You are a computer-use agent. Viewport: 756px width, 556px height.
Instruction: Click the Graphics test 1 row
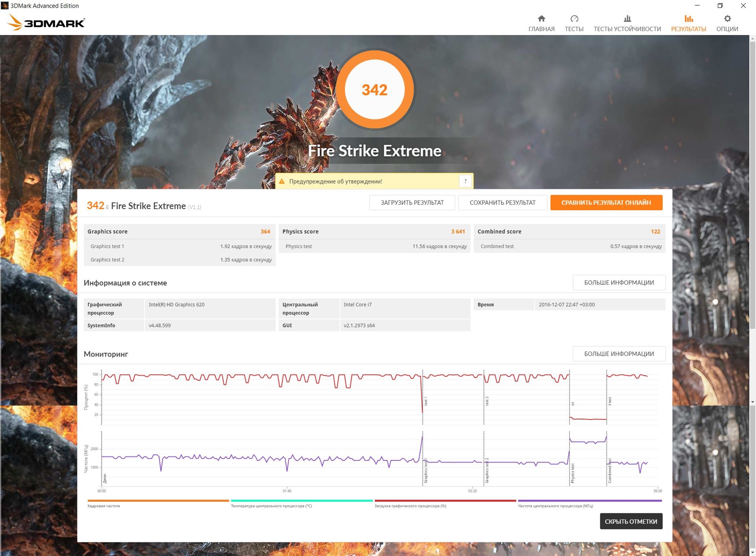tap(180, 246)
